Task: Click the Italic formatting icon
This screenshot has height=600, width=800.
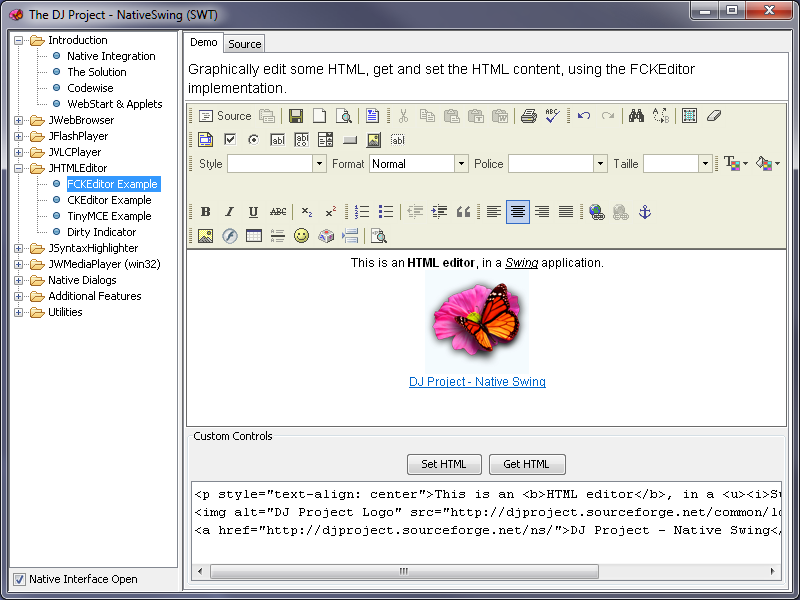Action: [229, 212]
